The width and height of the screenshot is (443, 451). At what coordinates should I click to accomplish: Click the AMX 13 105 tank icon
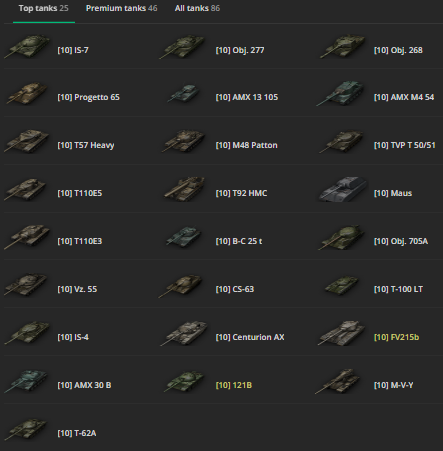(x=184, y=93)
